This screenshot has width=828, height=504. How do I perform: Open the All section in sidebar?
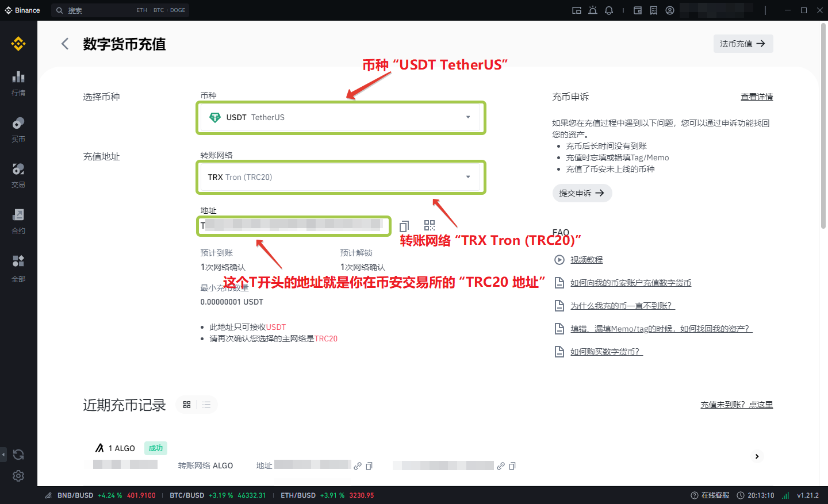pyautogui.click(x=18, y=268)
